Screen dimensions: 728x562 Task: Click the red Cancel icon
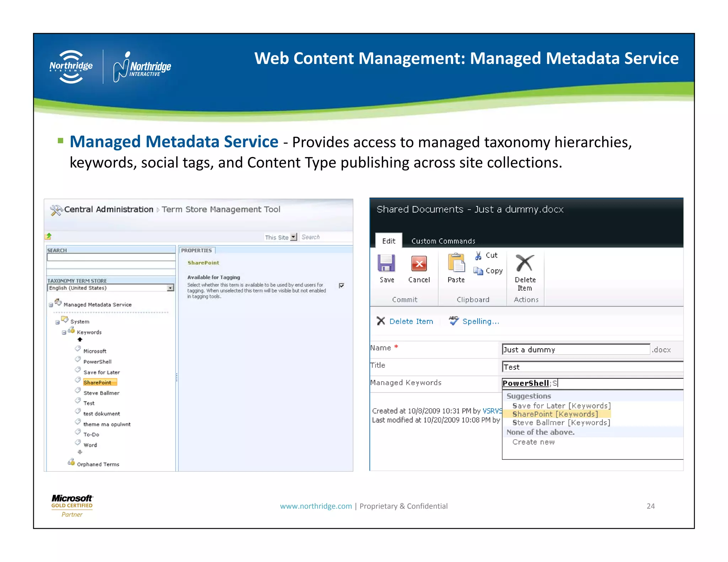(x=419, y=264)
